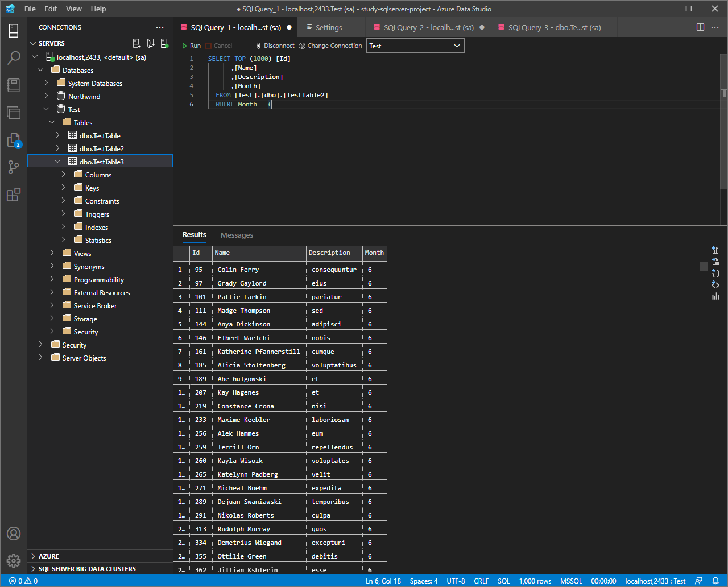728x587 pixels.
Task: Click the New Connection icon in Servers header
Action: [136, 43]
